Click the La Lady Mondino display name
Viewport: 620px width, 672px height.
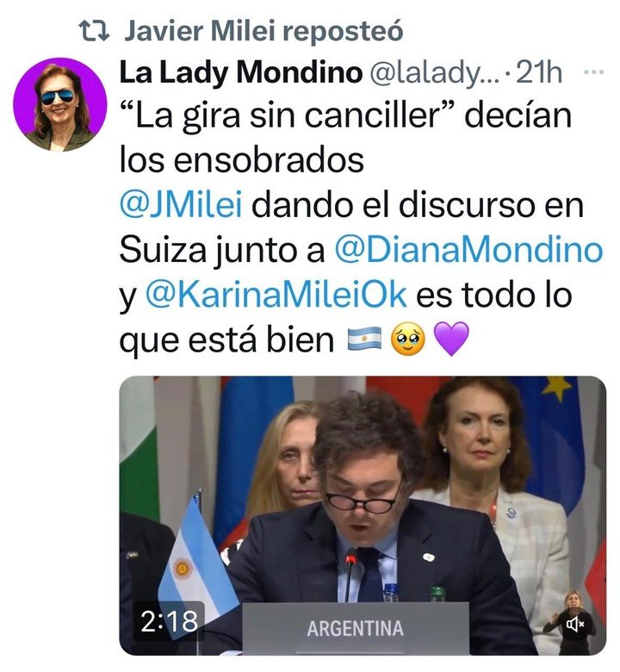pyautogui.click(x=241, y=72)
